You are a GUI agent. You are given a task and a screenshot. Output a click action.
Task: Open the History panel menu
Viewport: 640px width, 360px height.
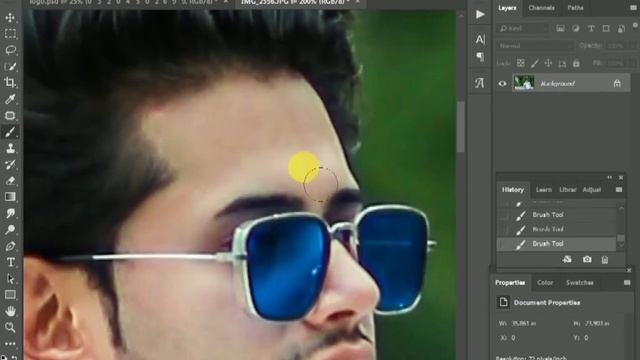[x=619, y=189]
